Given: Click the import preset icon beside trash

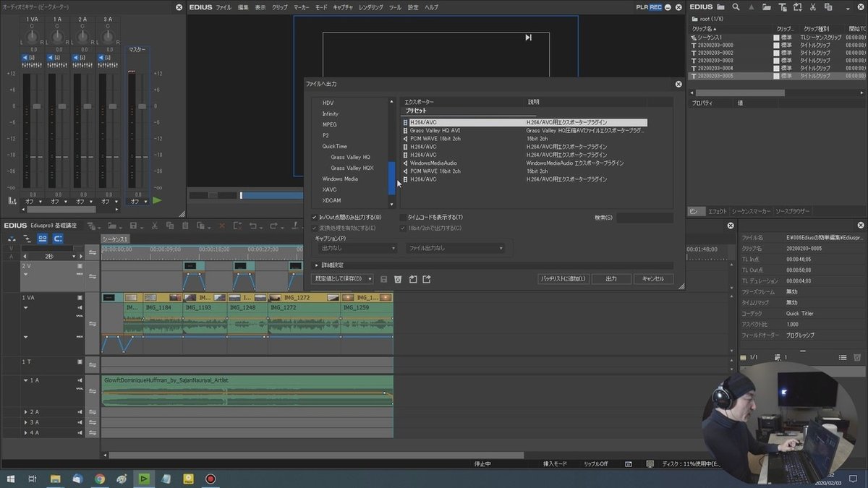Looking at the screenshot, I should pos(412,279).
